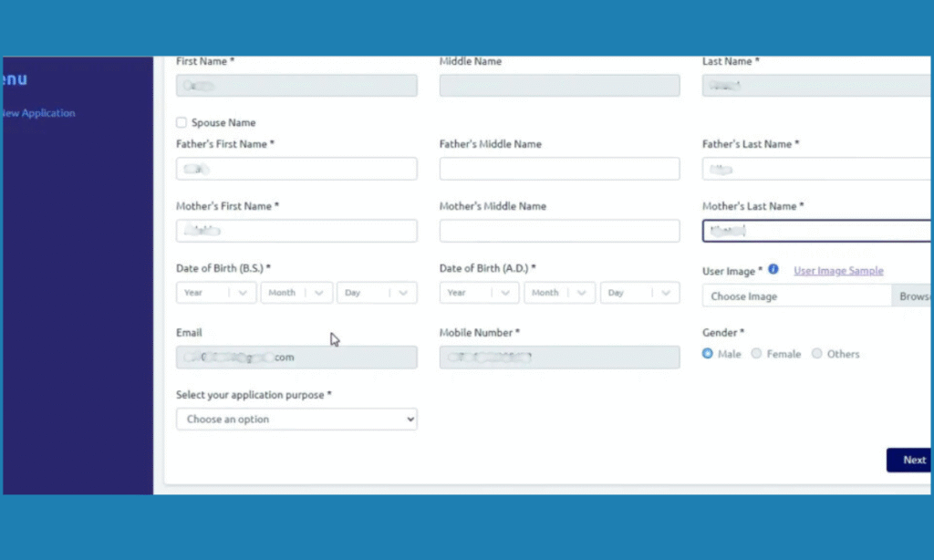Focus the Mother's Middle Name field

(x=559, y=231)
